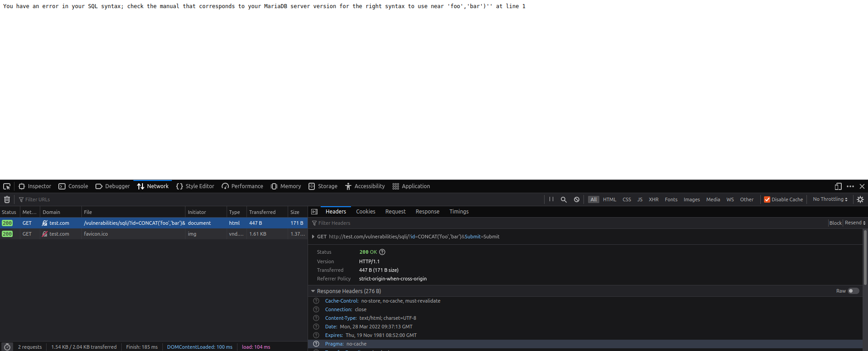Image resolution: width=868 pixels, height=351 pixels.
Task: Click insecure icon beside favicon domain
Action: [x=45, y=234]
